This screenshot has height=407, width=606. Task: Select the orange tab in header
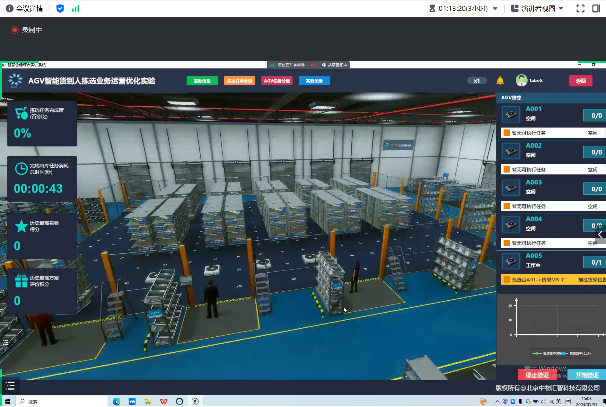pyautogui.click(x=240, y=81)
